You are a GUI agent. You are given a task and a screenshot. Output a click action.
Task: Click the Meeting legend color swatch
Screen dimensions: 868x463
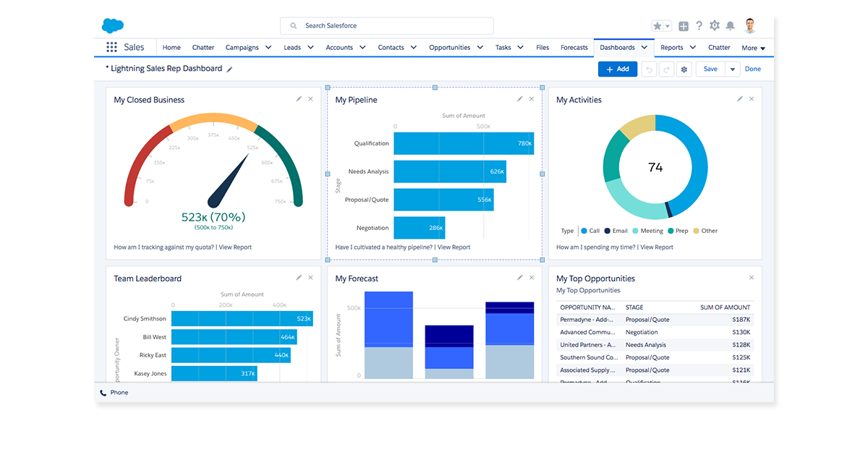pos(635,231)
